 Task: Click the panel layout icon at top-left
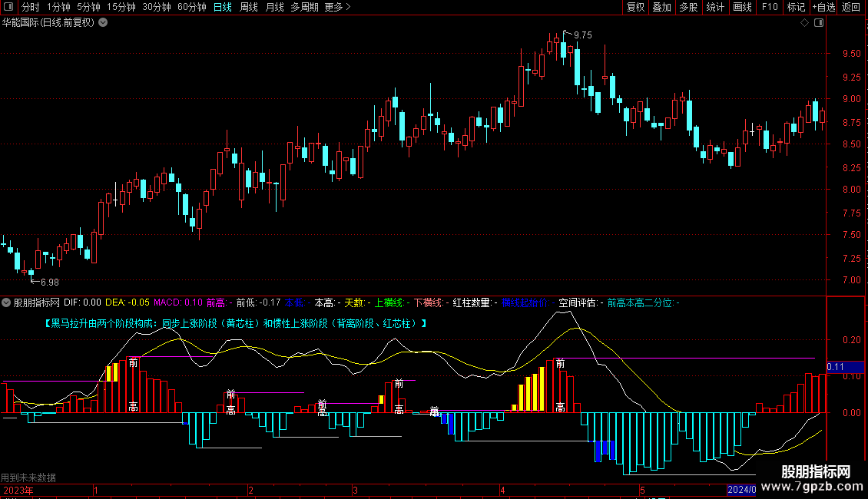[x=8, y=7]
